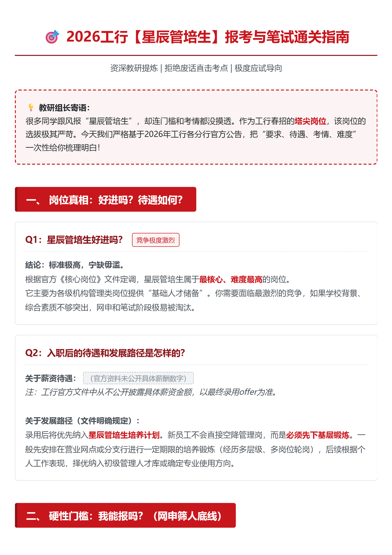Screen dimensions: 392x555
Task: Click the main title 2026工行星辰管培生报考与笔试通关指南
Action: (x=208, y=37)
